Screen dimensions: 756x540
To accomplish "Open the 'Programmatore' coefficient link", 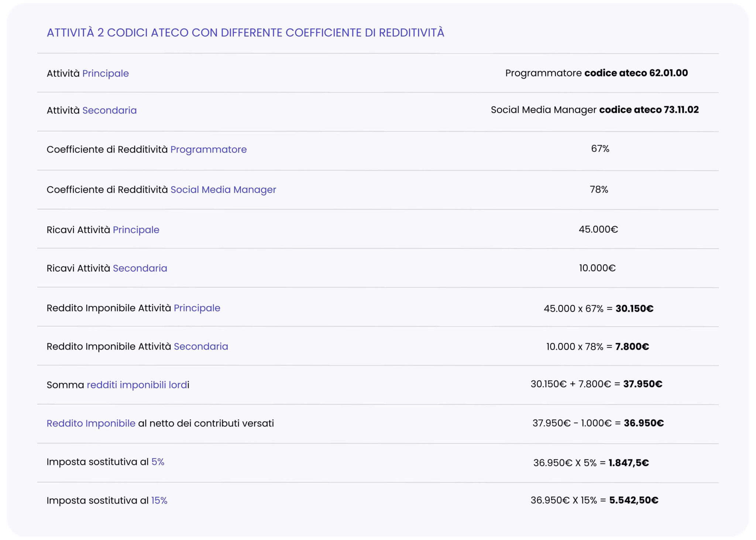I will click(x=209, y=149).
